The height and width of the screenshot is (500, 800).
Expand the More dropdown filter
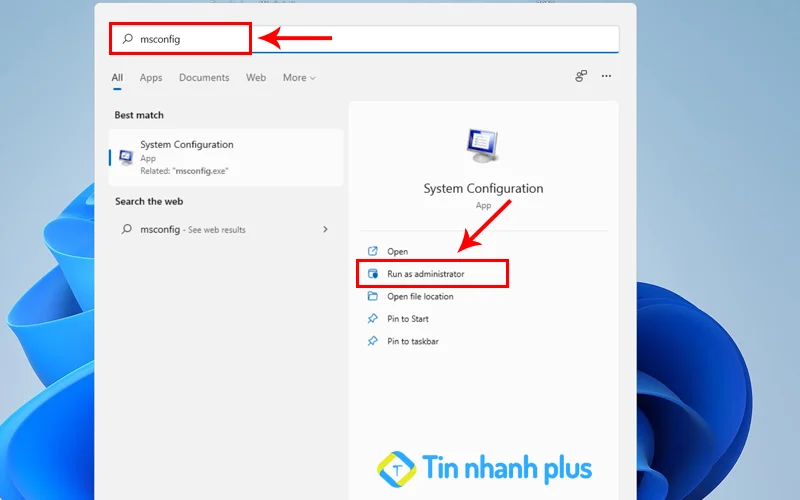click(x=299, y=78)
